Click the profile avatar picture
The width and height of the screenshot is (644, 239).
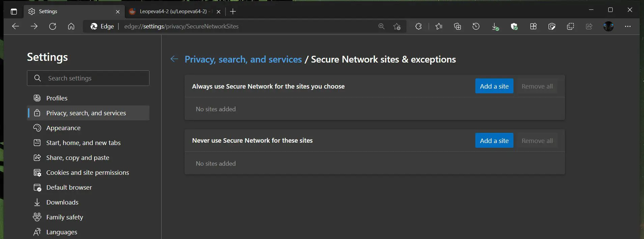[x=608, y=26]
